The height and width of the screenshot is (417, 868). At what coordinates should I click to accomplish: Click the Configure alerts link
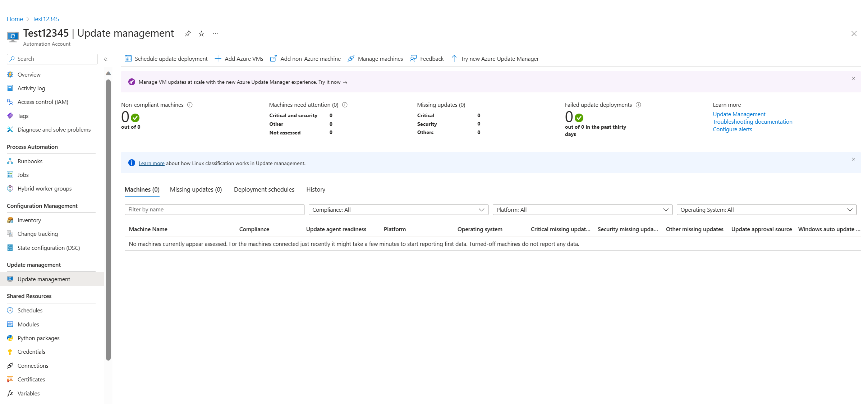[x=732, y=129]
